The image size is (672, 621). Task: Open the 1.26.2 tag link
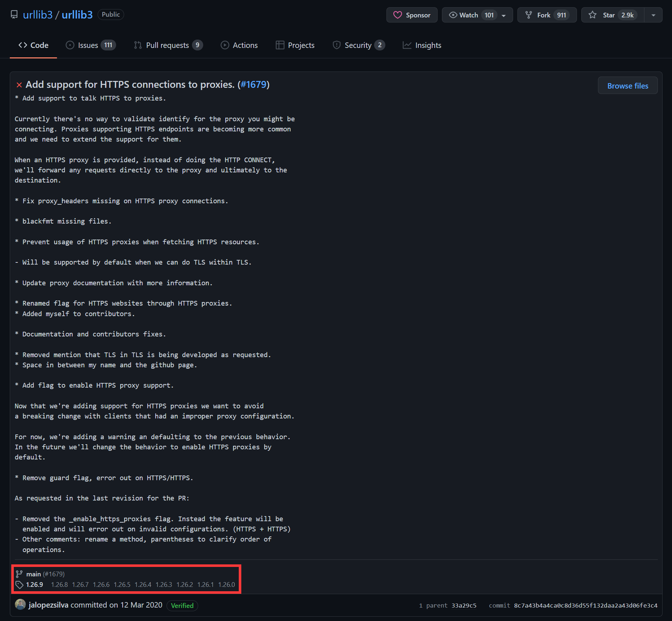pyautogui.click(x=185, y=585)
